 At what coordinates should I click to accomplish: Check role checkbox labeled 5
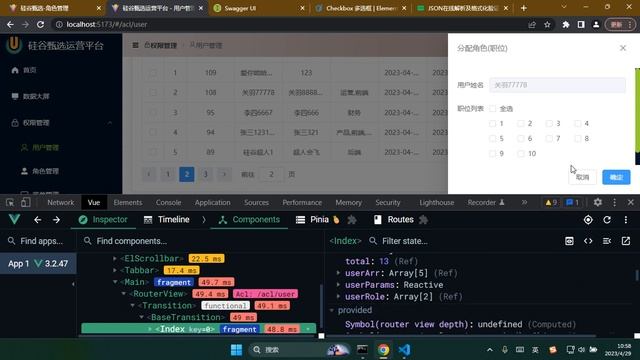[x=493, y=138]
